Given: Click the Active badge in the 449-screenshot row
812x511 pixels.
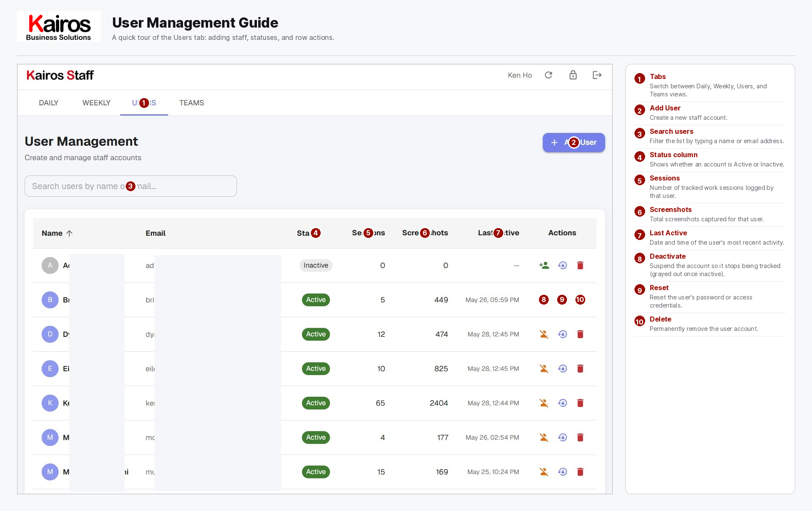Looking at the screenshot, I should pyautogui.click(x=316, y=300).
